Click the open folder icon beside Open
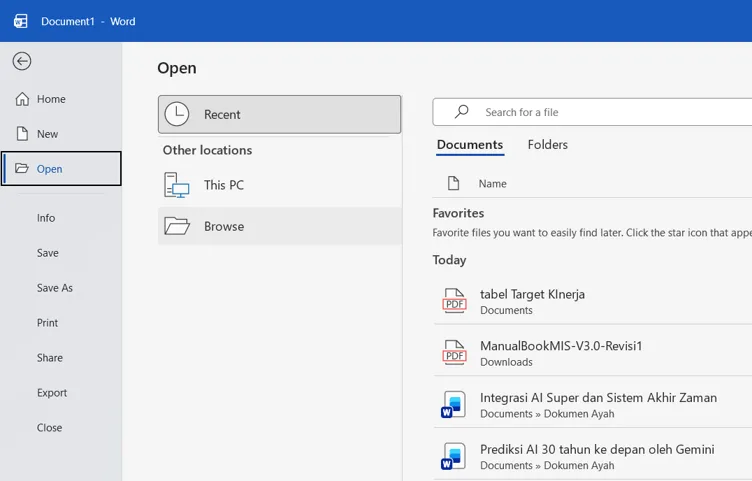 click(x=22, y=168)
